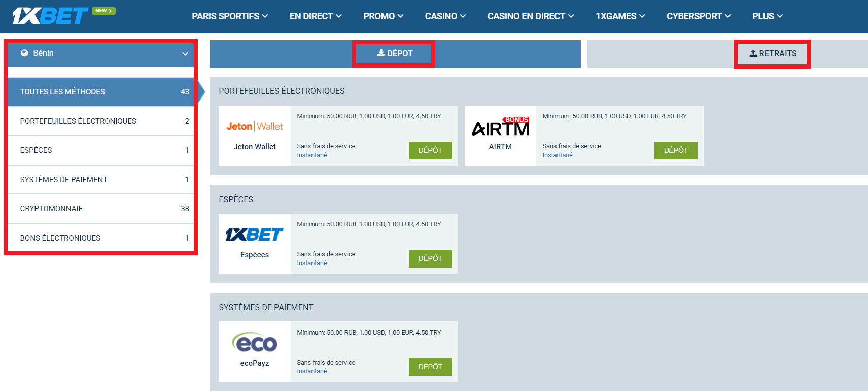Screen dimensions: 868x392
Task: Click the Jeton Wallet name label
Action: tap(255, 147)
